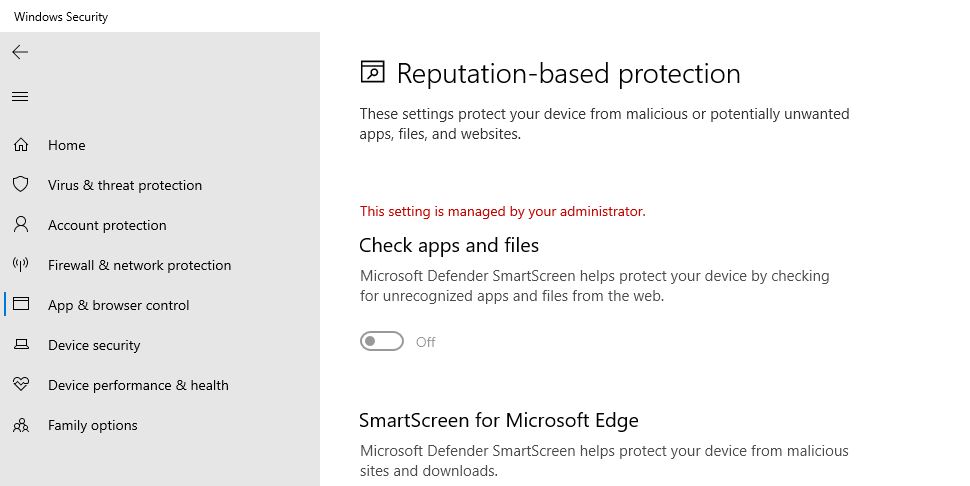Click the Device security laptop icon
The image size is (970, 486).
(21, 344)
